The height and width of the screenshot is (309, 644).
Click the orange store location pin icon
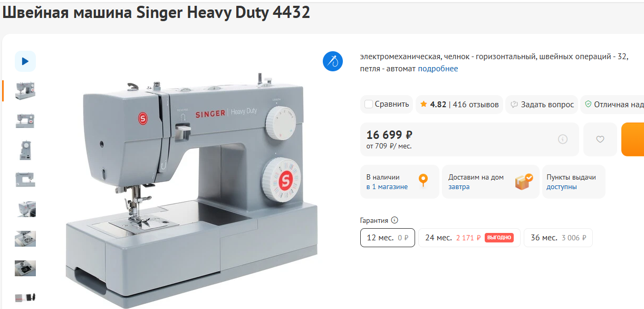tap(423, 181)
